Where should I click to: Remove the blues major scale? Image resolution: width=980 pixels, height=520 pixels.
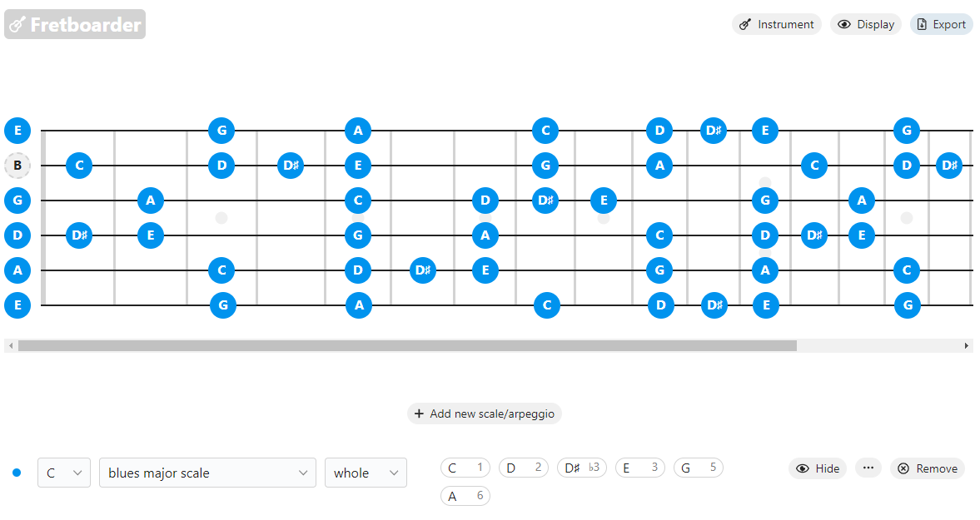928,468
